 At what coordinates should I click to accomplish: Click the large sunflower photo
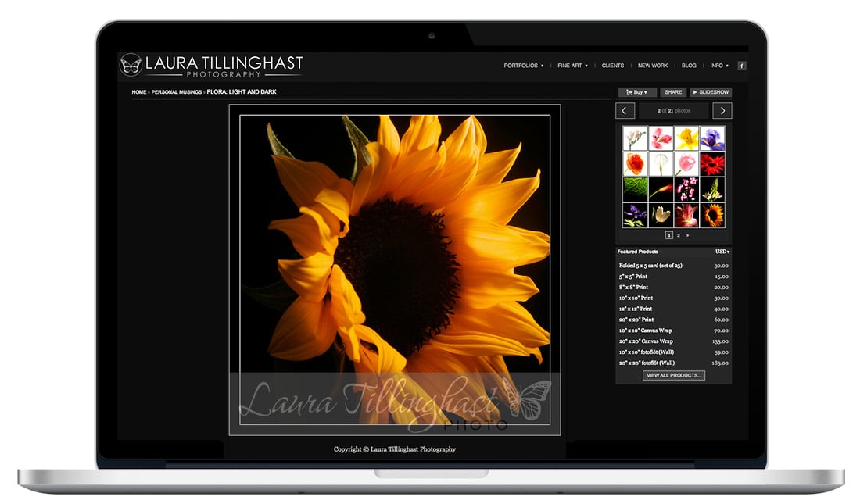(395, 270)
